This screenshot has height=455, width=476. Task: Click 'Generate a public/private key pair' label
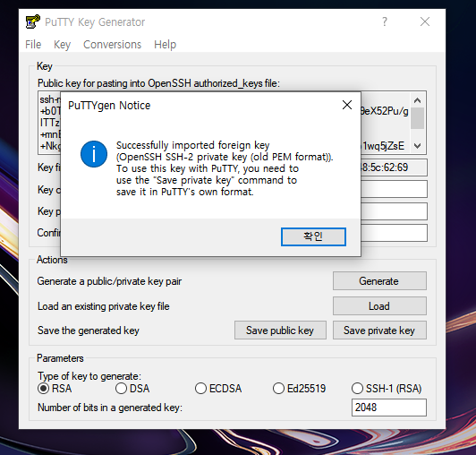click(x=109, y=281)
